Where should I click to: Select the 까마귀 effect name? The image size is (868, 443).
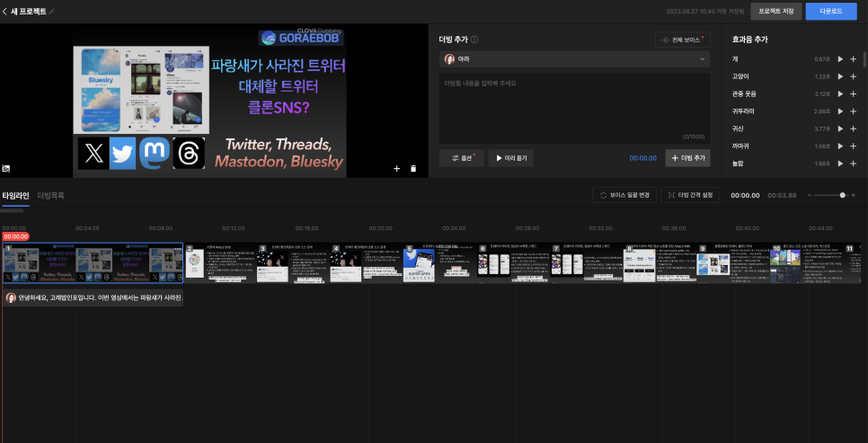[x=740, y=146]
